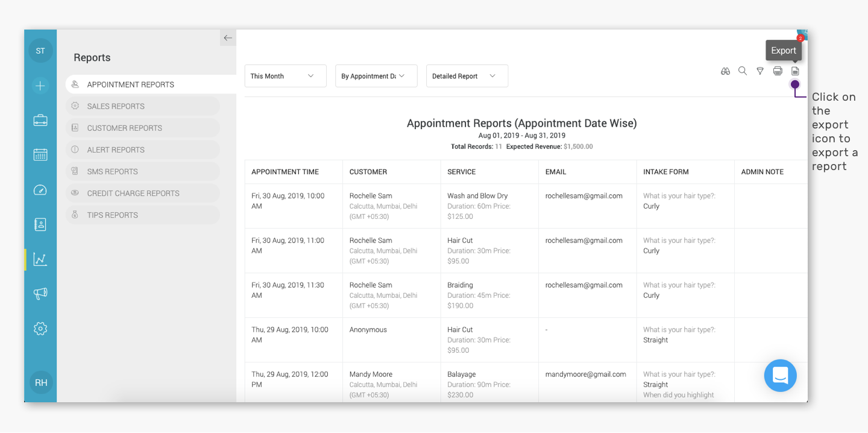Click the Customer column header
The height and width of the screenshot is (433, 868).
pyautogui.click(x=368, y=172)
